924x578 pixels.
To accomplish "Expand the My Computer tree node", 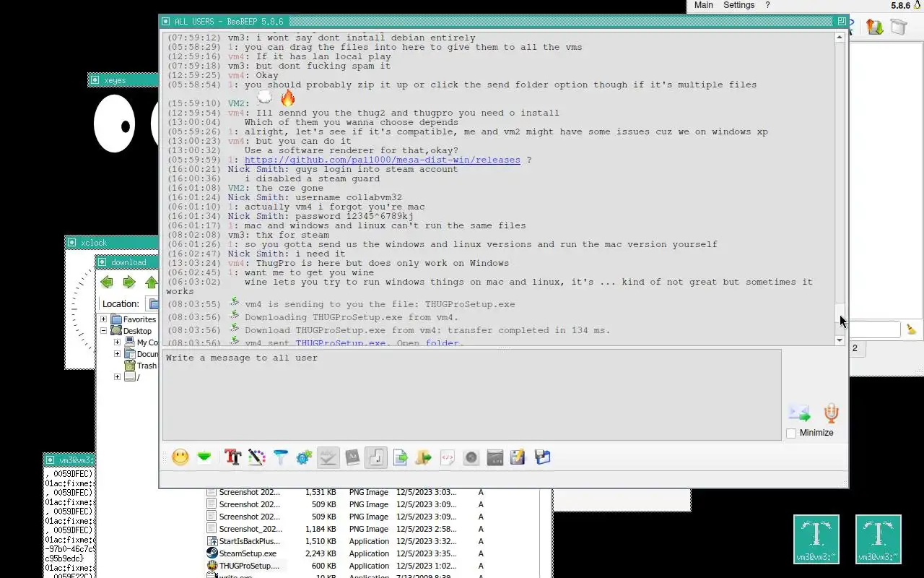I will (117, 342).
